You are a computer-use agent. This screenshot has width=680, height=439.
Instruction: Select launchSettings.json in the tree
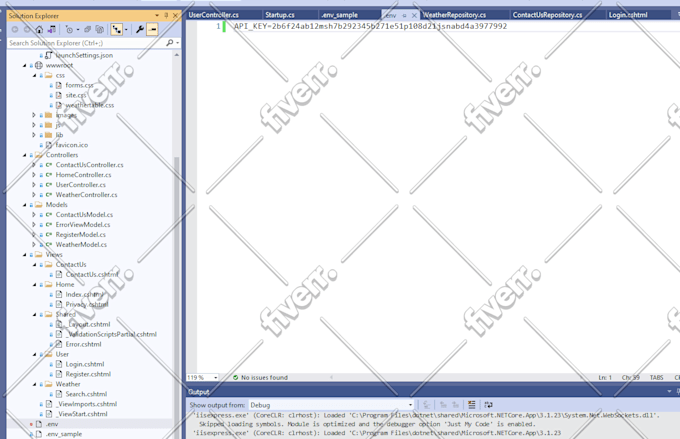tap(84, 55)
